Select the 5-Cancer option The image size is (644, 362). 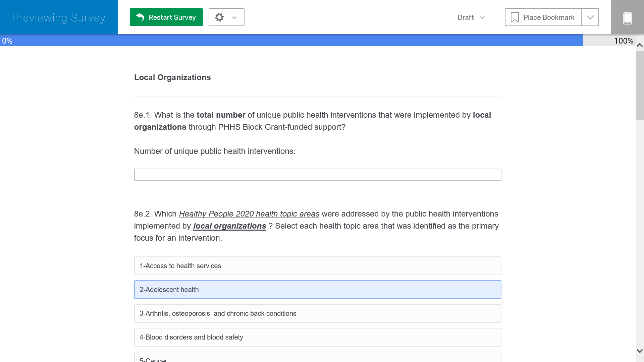tap(317, 358)
